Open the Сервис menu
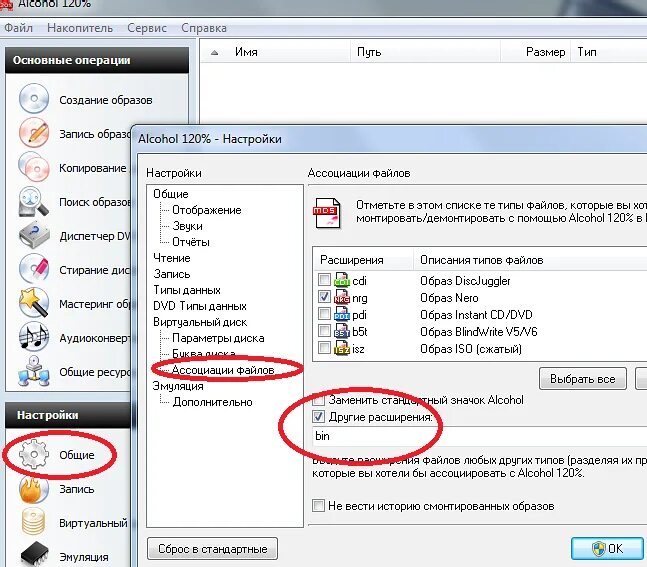 pyautogui.click(x=147, y=28)
